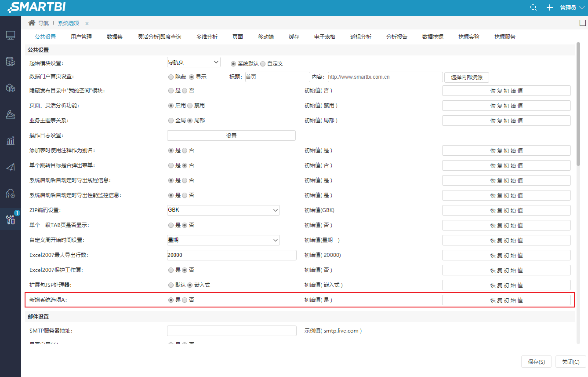Screen dimensions: 588x377
Task: Click the Excel2007最大导出行数 input field
Action: [x=232, y=255]
